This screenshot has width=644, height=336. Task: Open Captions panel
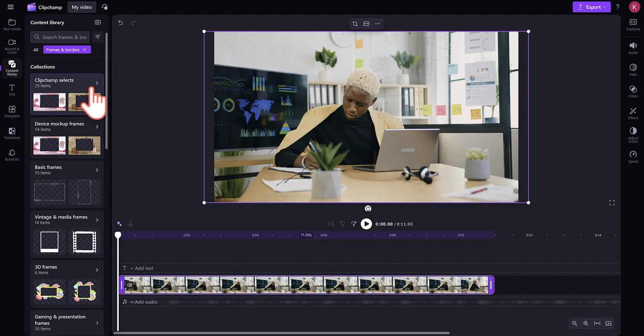tap(633, 25)
